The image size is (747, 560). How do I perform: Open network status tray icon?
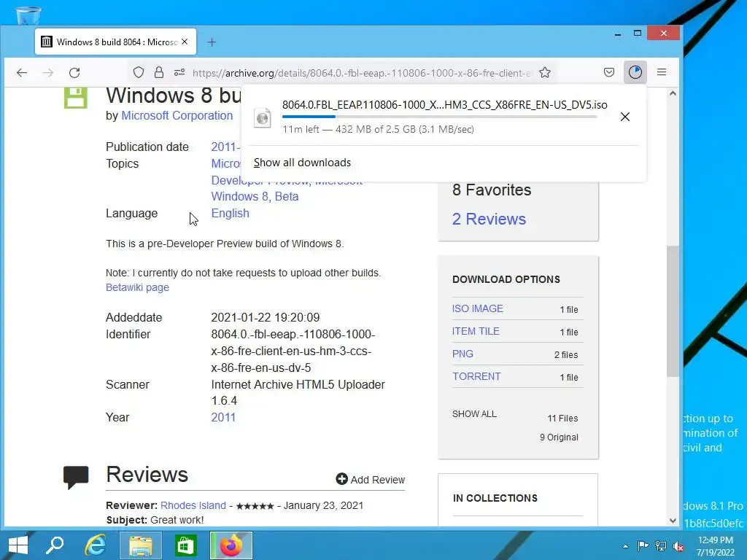click(x=661, y=545)
